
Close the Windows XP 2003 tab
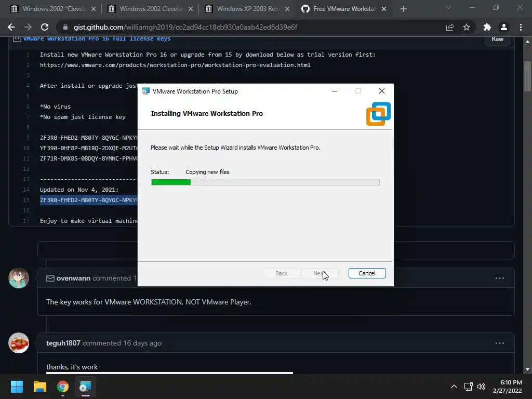tap(287, 9)
